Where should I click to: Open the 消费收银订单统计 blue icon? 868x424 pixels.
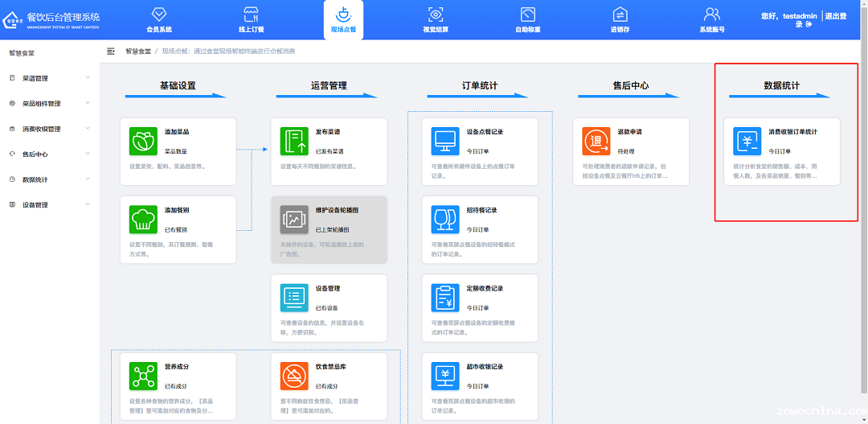pyautogui.click(x=747, y=141)
